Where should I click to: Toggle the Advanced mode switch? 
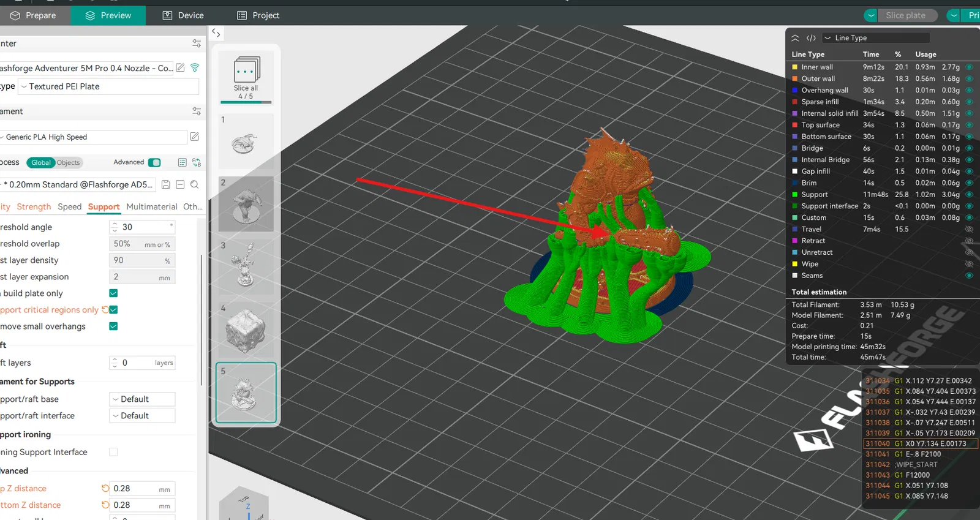tap(154, 162)
